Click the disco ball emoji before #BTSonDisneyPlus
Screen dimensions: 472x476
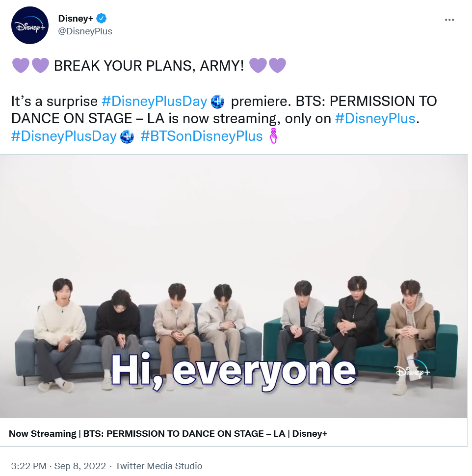[x=127, y=136]
